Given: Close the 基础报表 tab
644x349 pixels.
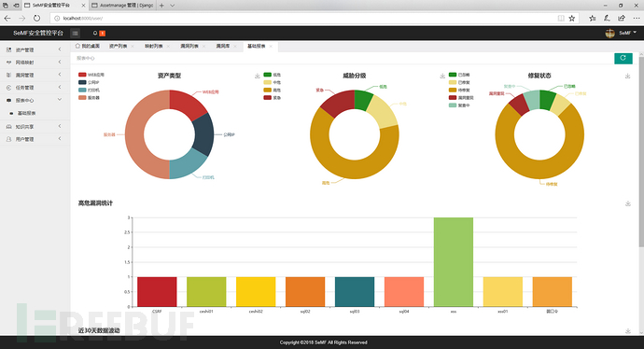Looking at the screenshot, I should pyautogui.click(x=271, y=47).
